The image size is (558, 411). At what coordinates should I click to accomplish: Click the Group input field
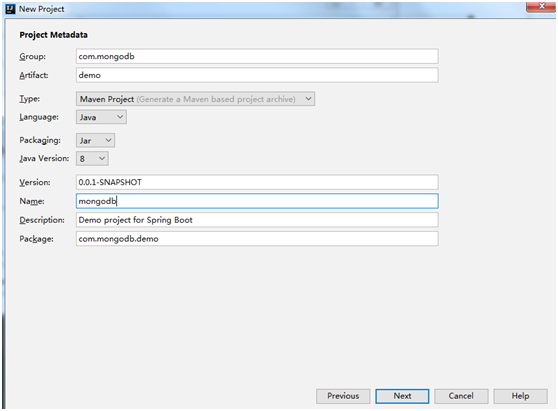tap(257, 56)
